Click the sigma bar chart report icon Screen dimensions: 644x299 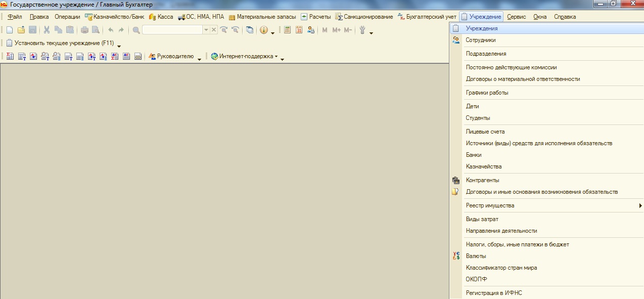pyautogui.click(x=10, y=56)
